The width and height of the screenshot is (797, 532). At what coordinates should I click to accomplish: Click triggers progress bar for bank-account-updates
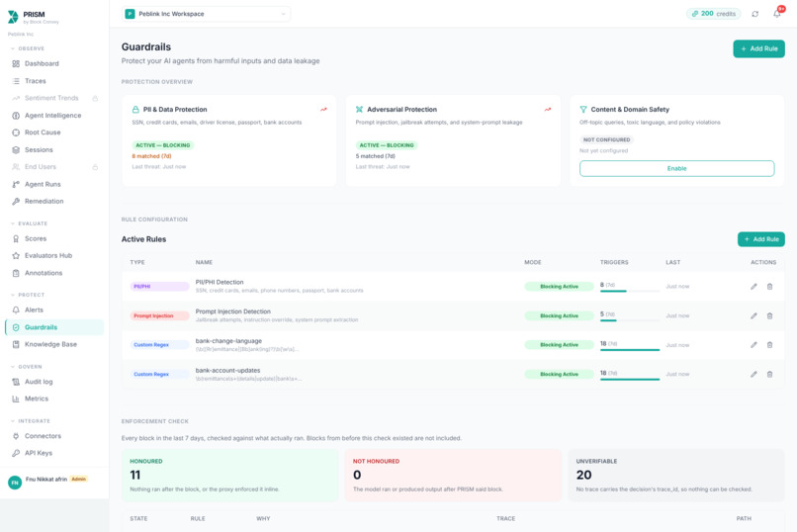[630, 380]
